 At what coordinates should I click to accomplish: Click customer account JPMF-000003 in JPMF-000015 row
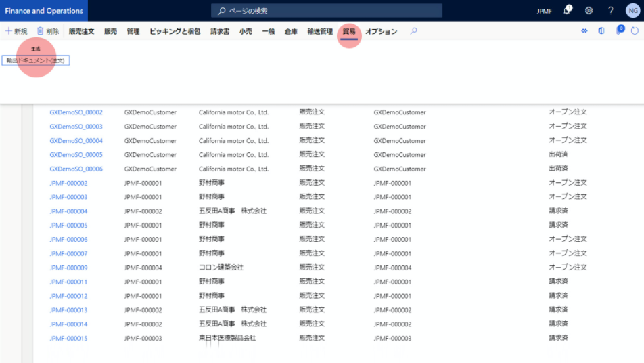(x=143, y=339)
